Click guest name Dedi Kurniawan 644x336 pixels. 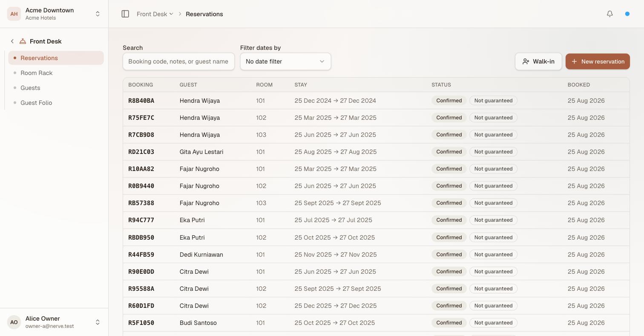[201, 255]
